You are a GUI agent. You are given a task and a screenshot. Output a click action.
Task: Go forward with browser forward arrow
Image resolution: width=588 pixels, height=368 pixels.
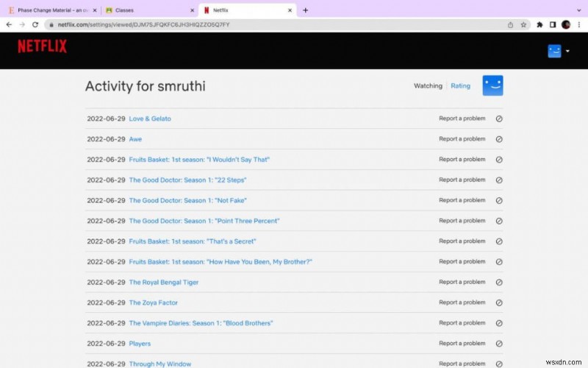[x=22, y=25]
